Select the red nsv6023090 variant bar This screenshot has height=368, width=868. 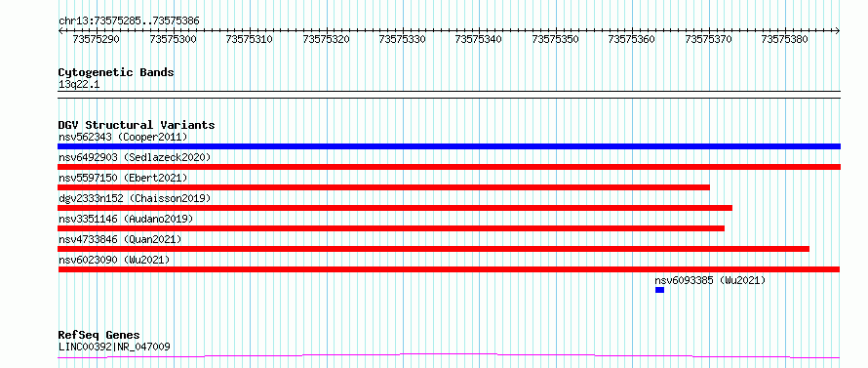(x=449, y=269)
